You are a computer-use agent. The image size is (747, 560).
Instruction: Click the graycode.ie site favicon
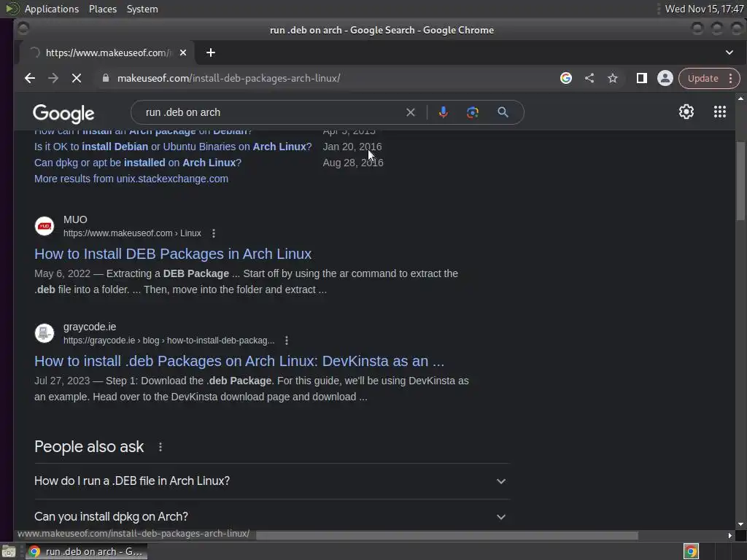[44, 333]
